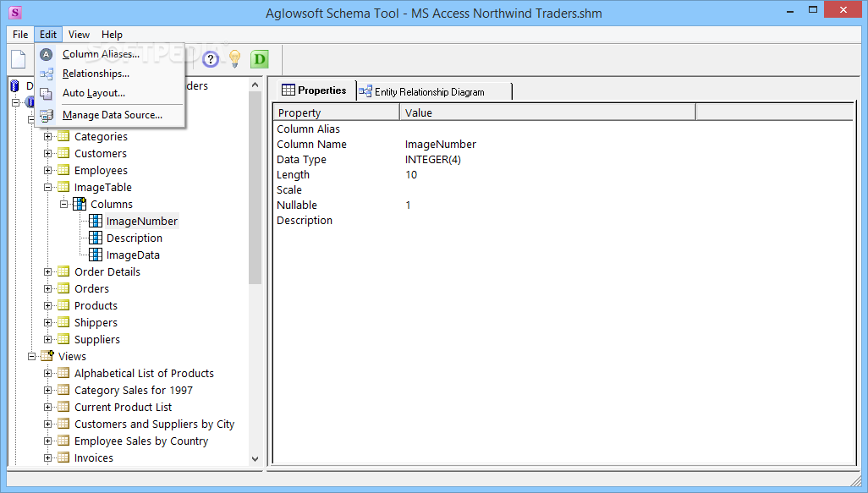Select the Suppliers table
868x493 pixels.
coord(97,340)
